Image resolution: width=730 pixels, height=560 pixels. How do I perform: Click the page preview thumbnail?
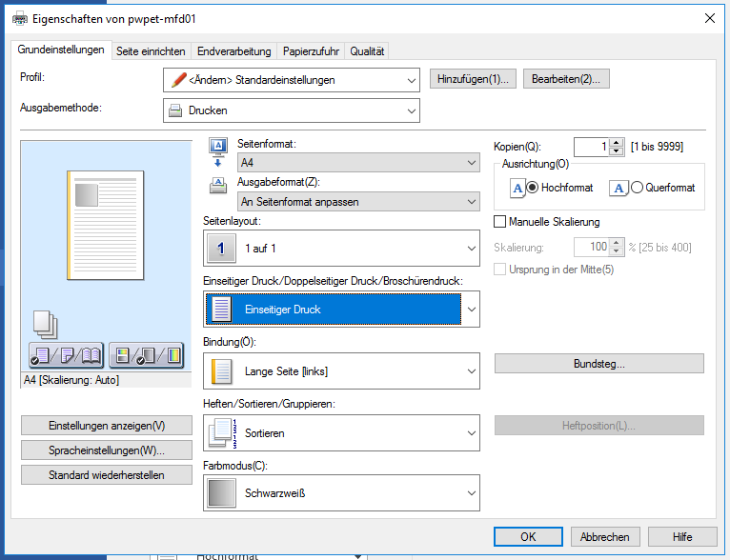pos(105,224)
